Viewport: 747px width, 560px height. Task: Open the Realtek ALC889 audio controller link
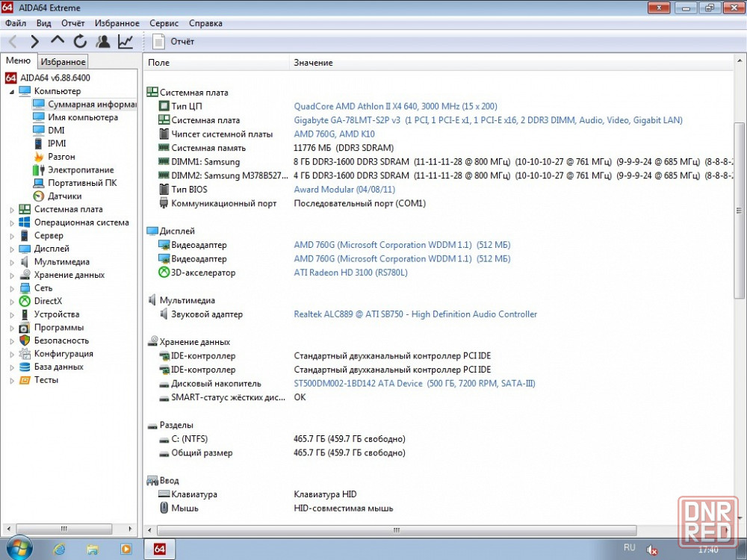[415, 314]
